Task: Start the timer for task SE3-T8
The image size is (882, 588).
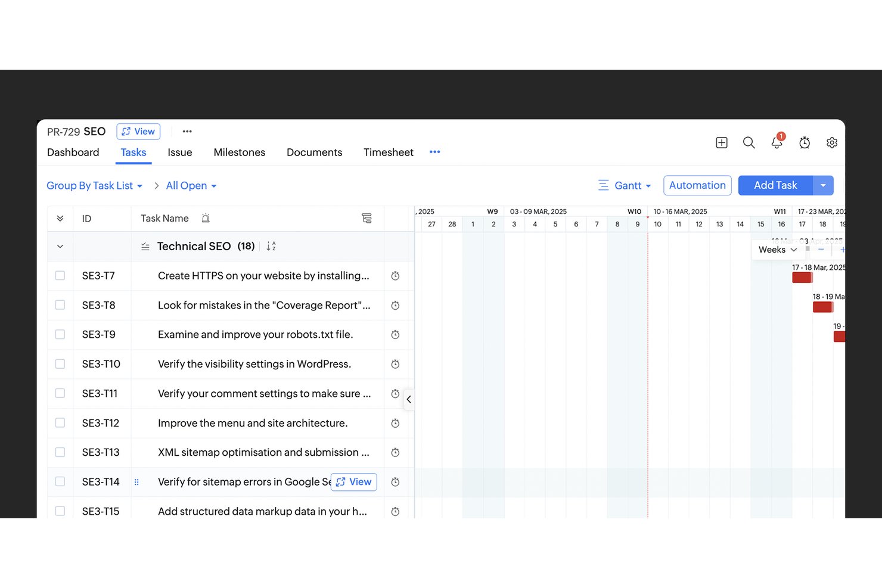Action: (395, 305)
